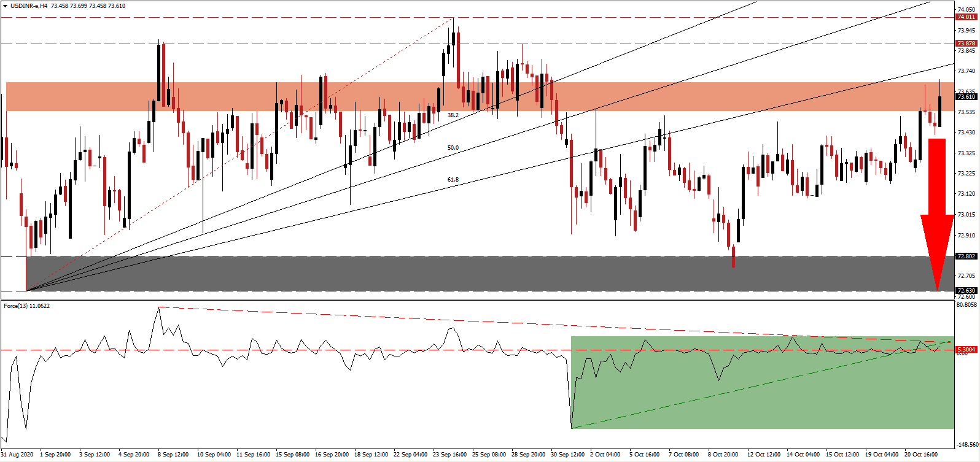Click the 5.3004 Force index level label
Screen dimensions: 980x462
(966, 350)
